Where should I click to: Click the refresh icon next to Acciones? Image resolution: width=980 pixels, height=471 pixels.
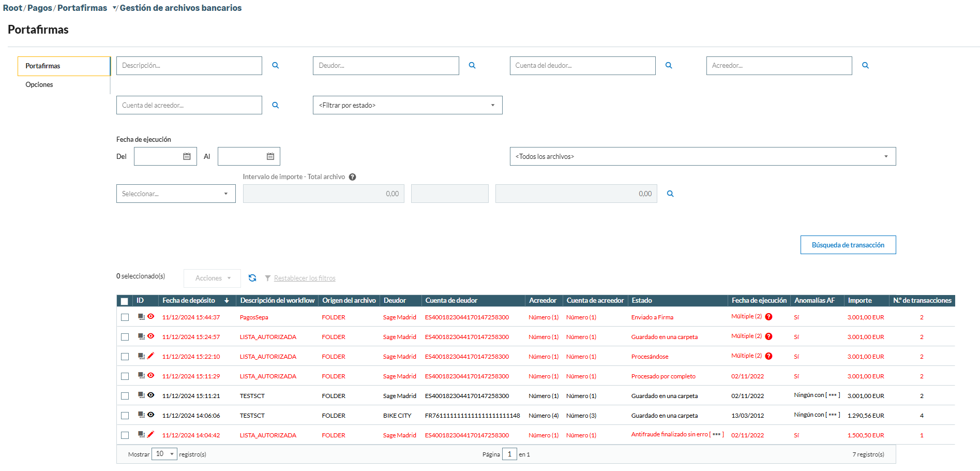pyautogui.click(x=252, y=278)
